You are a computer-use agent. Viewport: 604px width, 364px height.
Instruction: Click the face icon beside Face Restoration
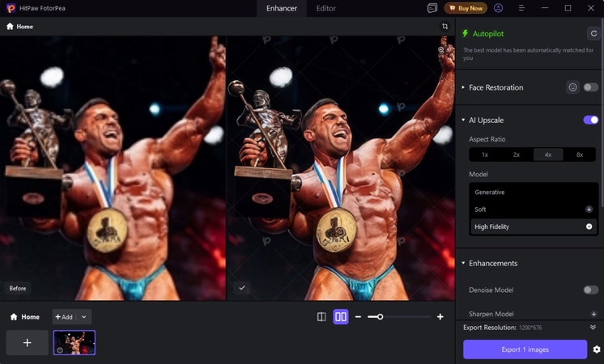[x=572, y=87]
